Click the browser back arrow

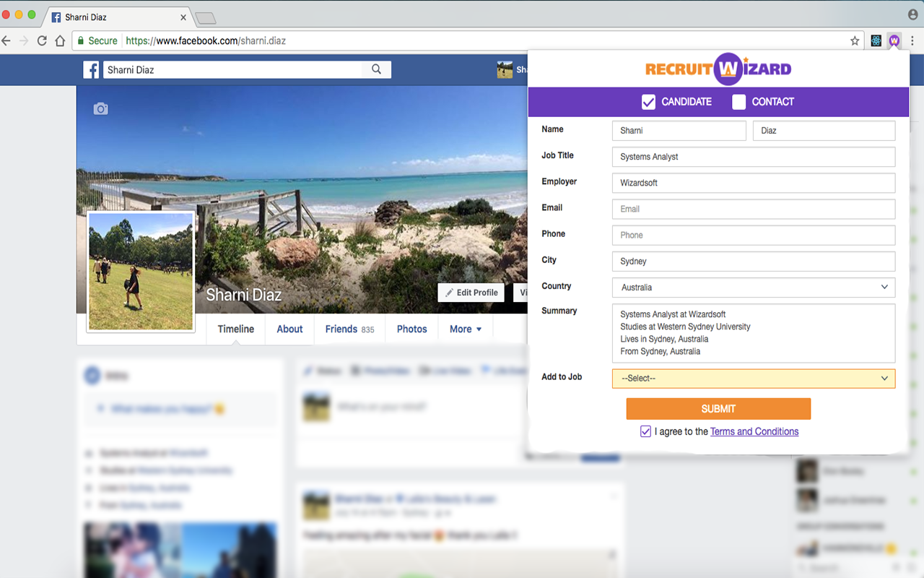click(x=6, y=41)
